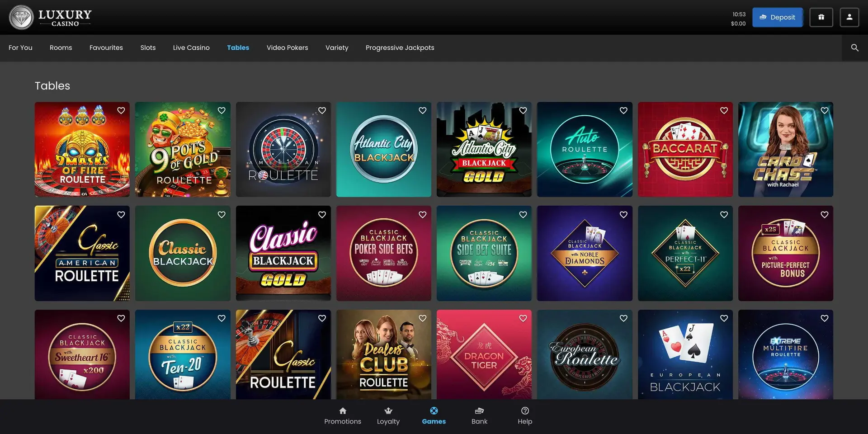Add Auto Roulette to favourites via heart
868x434 pixels.
623,110
